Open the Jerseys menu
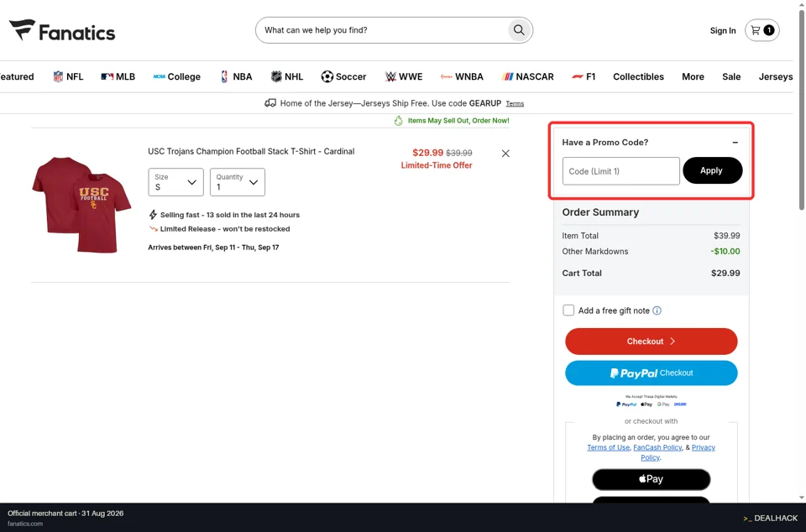The width and height of the screenshot is (806, 532). 776,76
